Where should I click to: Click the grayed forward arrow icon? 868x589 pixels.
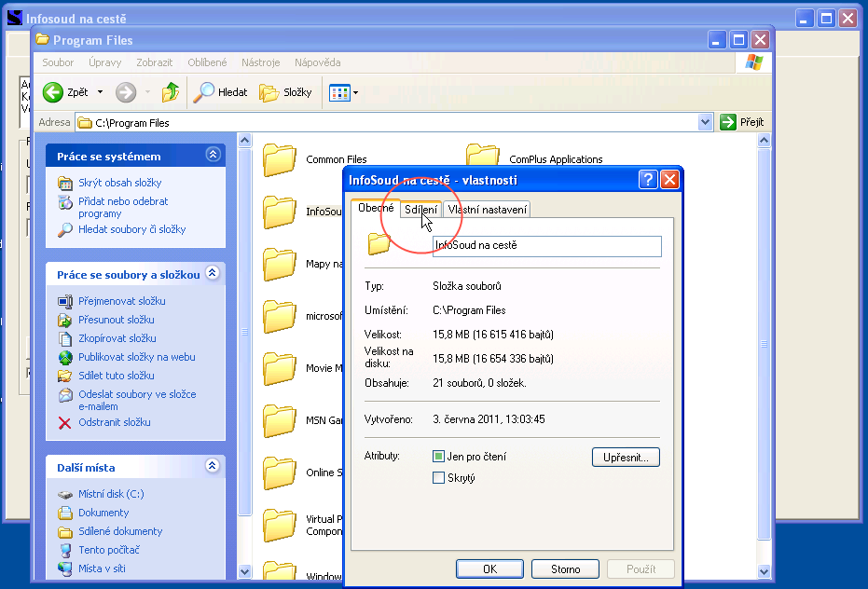click(126, 92)
